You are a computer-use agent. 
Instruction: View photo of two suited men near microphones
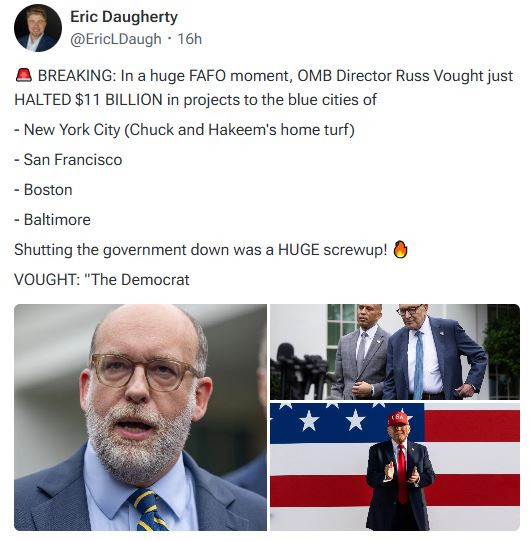395,352
